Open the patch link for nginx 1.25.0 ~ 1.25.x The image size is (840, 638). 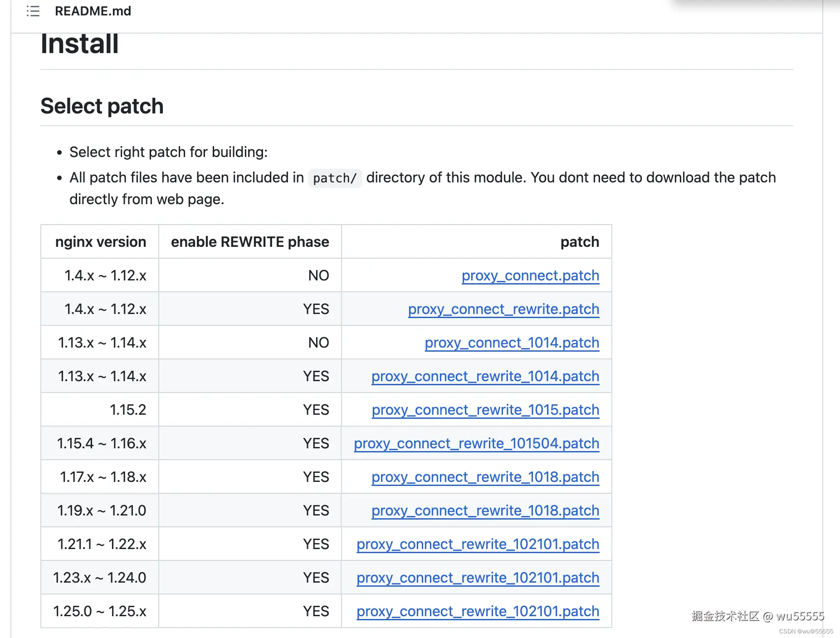[478, 611]
